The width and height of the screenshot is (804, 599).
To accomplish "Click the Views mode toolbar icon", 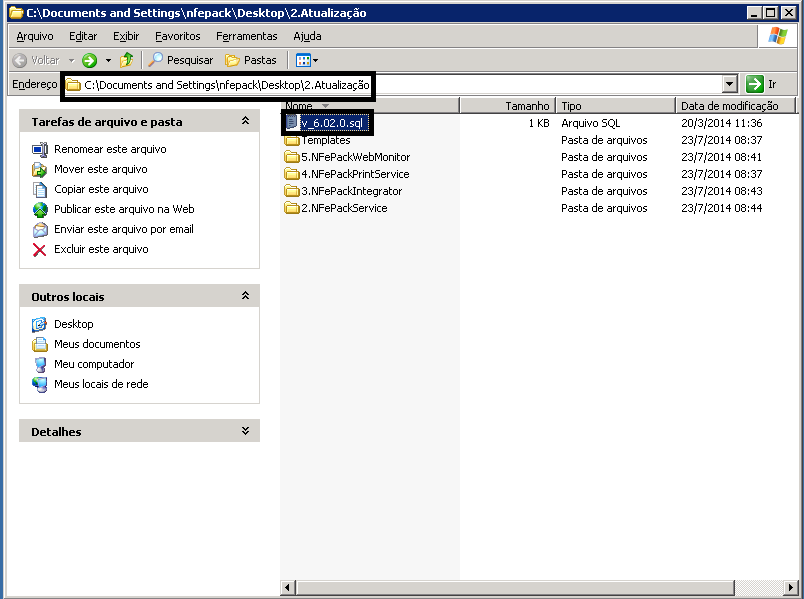I will coord(306,60).
